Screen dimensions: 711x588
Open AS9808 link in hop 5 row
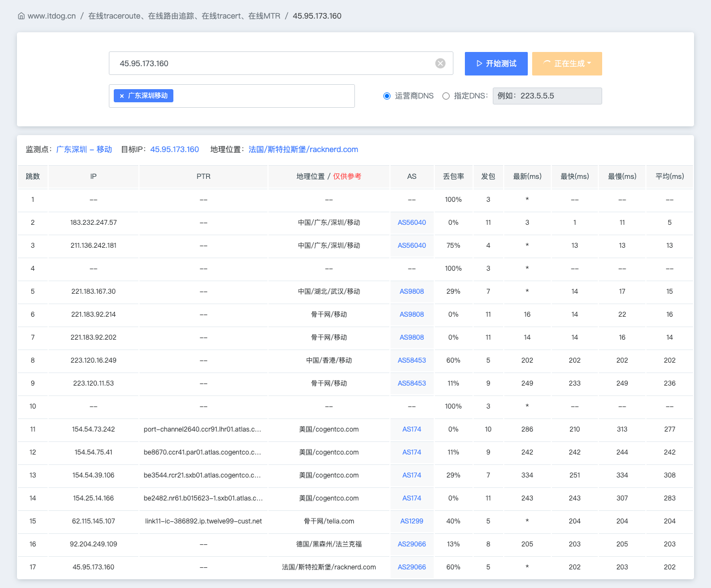[412, 292]
